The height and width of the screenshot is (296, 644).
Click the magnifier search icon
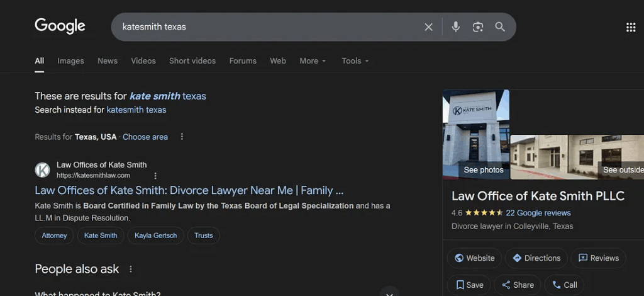point(500,27)
